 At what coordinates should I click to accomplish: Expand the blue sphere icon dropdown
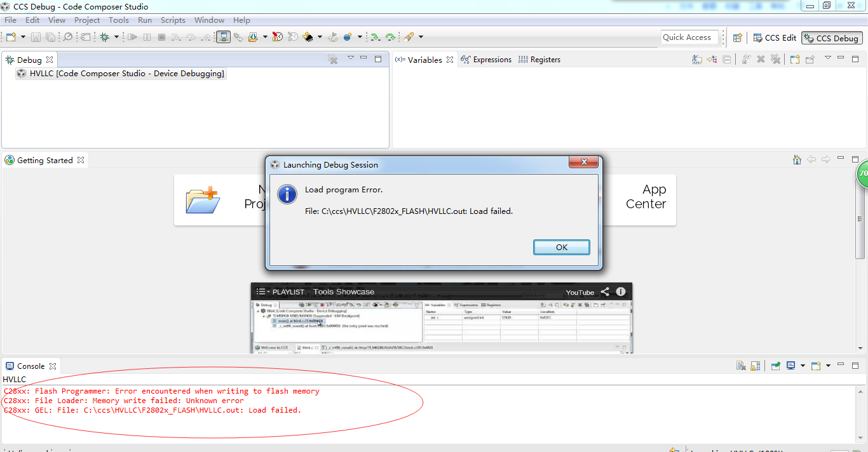pos(360,37)
